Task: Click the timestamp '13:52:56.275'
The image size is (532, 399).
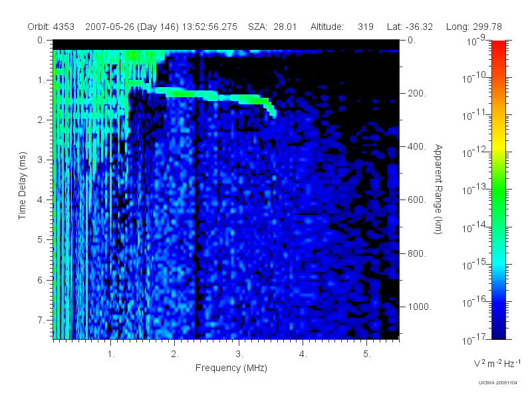Action: (x=209, y=27)
